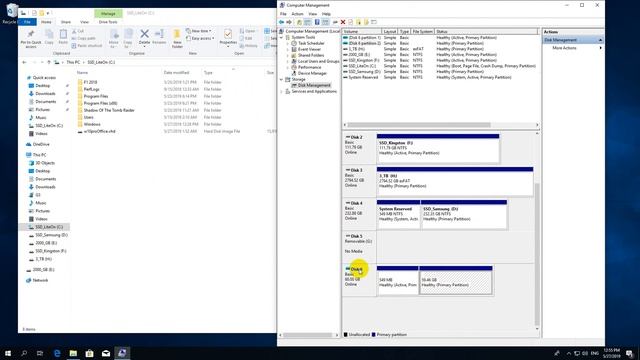Click Back arrow in File Explorer navigation

pos(24,62)
